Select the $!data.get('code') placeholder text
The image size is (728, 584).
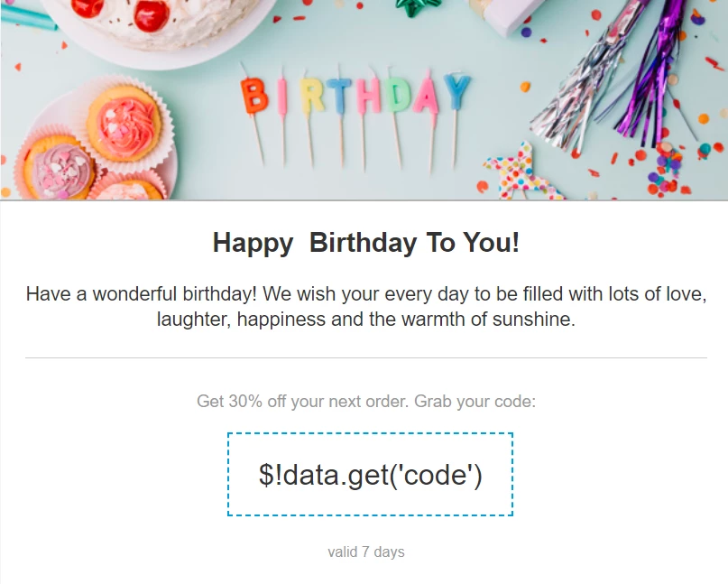coord(371,476)
